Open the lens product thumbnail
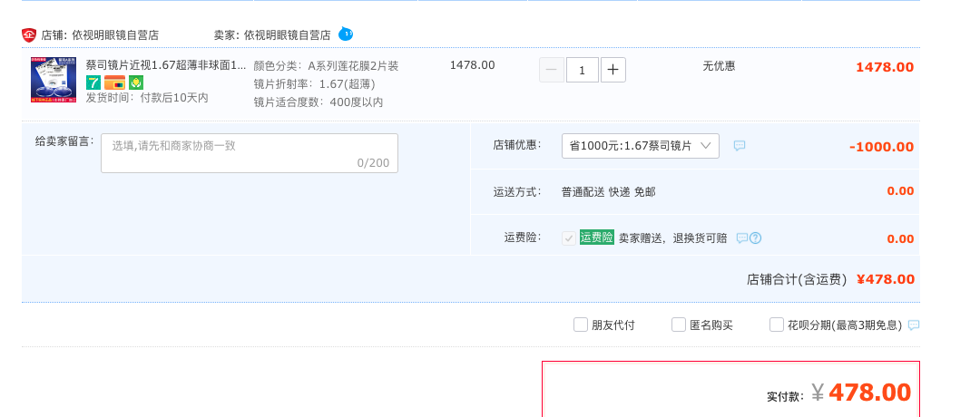This screenshot has height=417, width=980. (x=54, y=79)
